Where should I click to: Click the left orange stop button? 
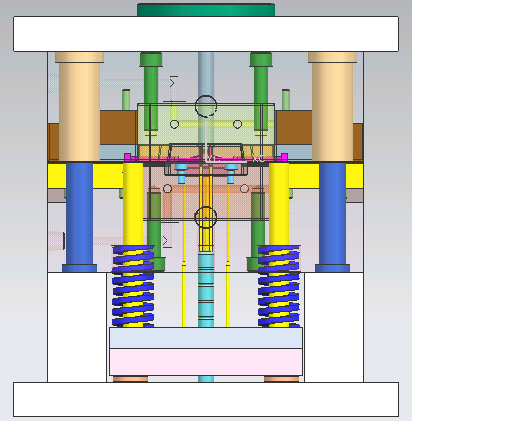tap(130, 379)
